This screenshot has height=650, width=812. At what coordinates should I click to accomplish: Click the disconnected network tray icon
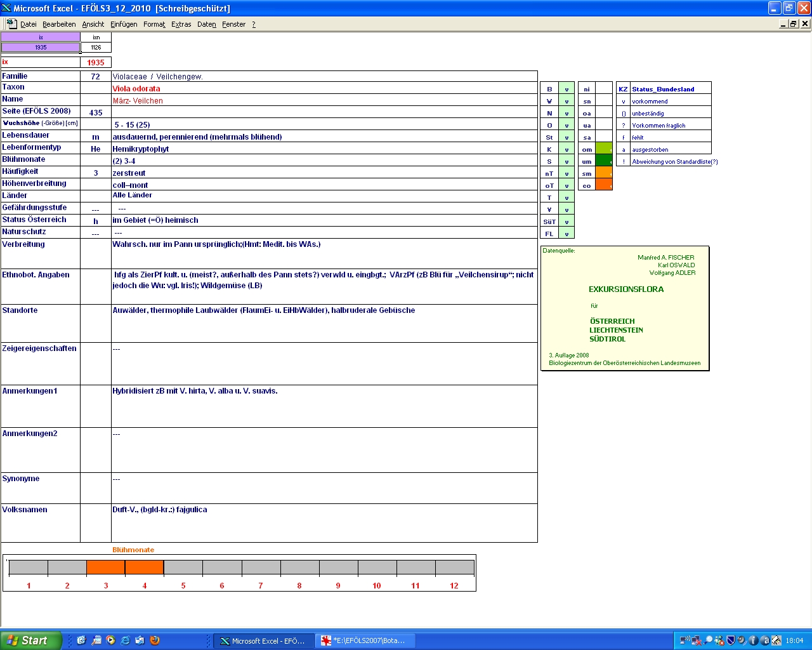[x=697, y=640]
